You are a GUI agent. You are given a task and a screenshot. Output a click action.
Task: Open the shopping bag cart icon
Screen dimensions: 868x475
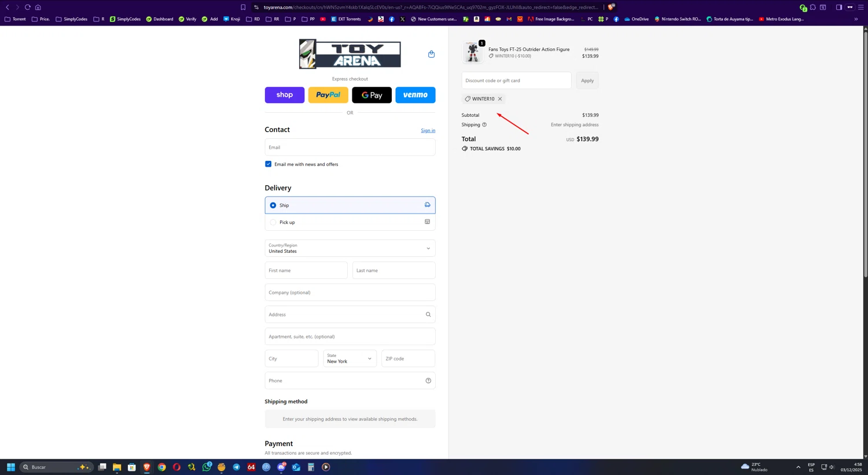[x=431, y=54]
